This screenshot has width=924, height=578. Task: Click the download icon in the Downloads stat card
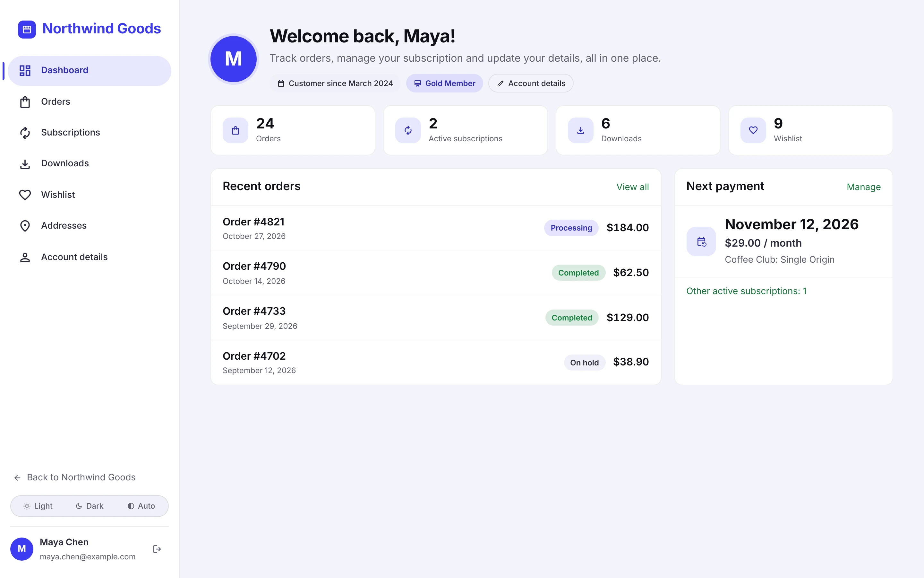(580, 130)
